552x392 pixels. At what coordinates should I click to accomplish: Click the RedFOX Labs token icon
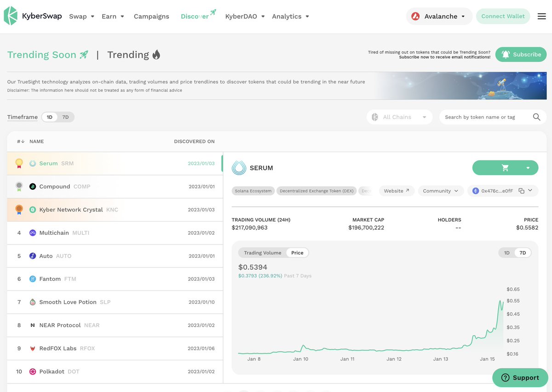pyautogui.click(x=33, y=348)
